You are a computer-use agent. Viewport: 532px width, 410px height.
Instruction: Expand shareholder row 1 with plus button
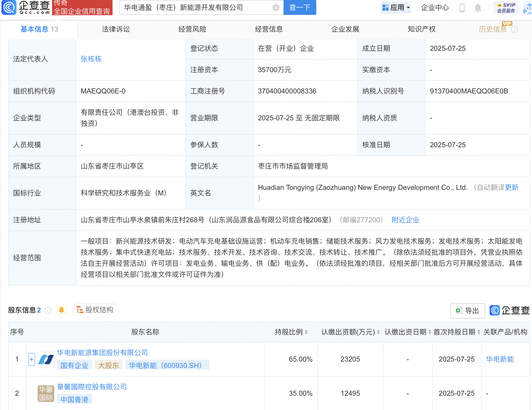click(x=32, y=359)
